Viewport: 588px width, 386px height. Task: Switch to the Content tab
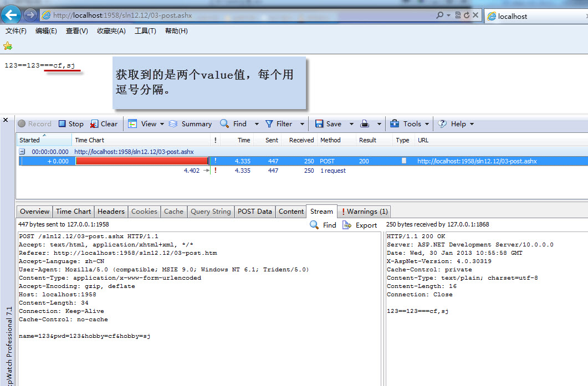(291, 212)
